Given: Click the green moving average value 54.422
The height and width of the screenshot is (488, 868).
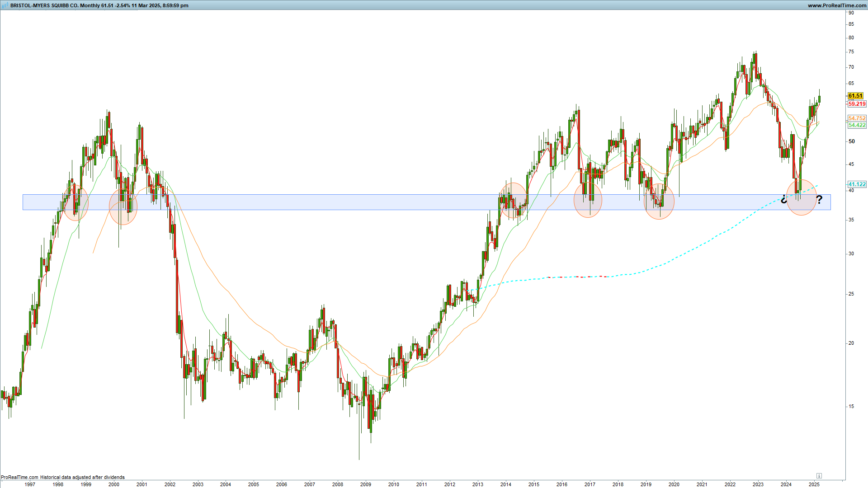Looking at the screenshot, I should (x=857, y=125).
